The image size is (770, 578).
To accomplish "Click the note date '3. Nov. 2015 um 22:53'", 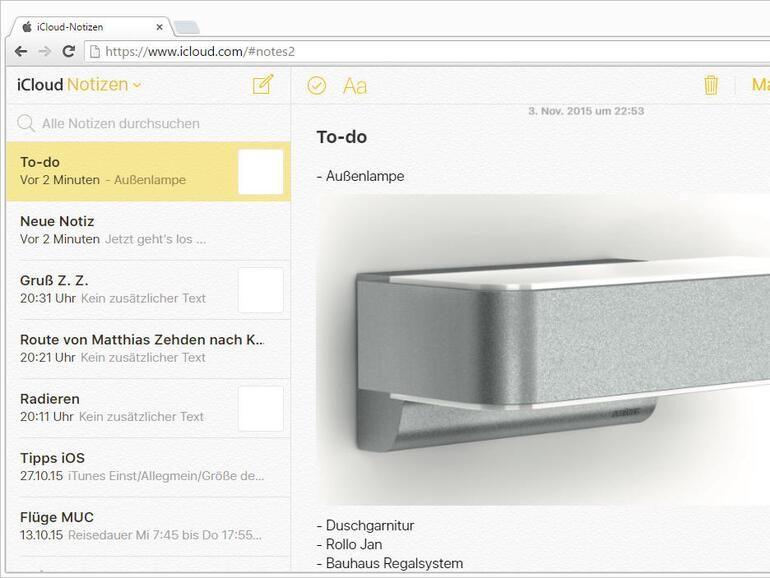I will point(586,111).
